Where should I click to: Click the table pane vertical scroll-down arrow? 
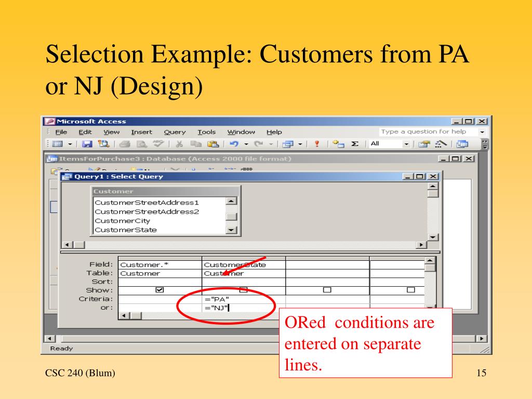433,237
